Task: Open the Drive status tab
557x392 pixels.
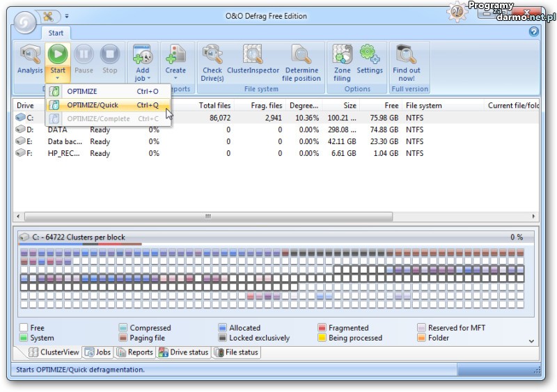Action: pos(184,352)
